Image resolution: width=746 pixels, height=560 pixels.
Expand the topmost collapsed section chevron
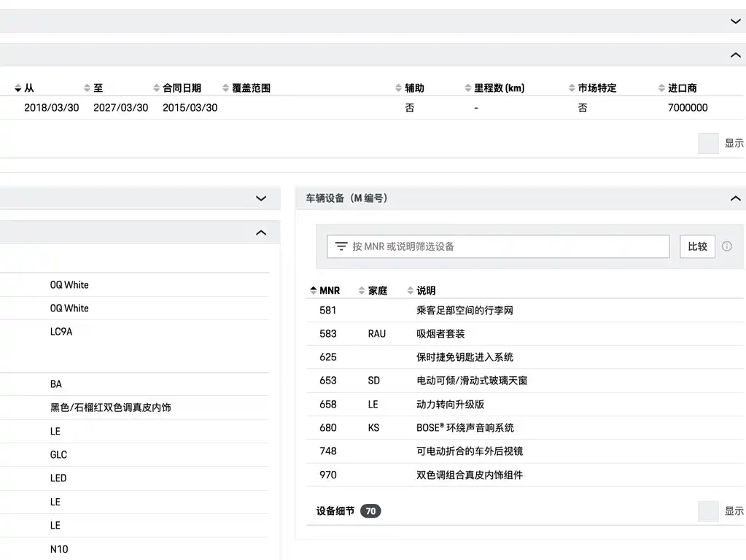pos(735,21)
